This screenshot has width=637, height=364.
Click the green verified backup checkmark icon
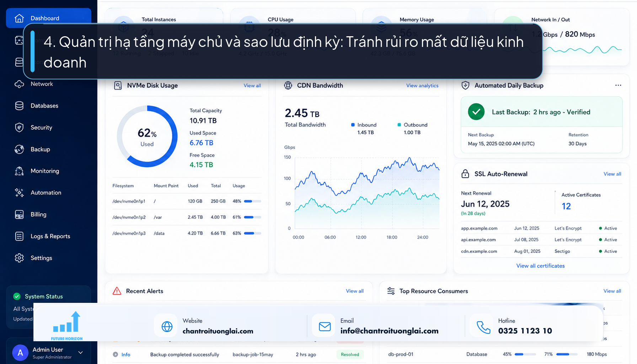pos(476,112)
